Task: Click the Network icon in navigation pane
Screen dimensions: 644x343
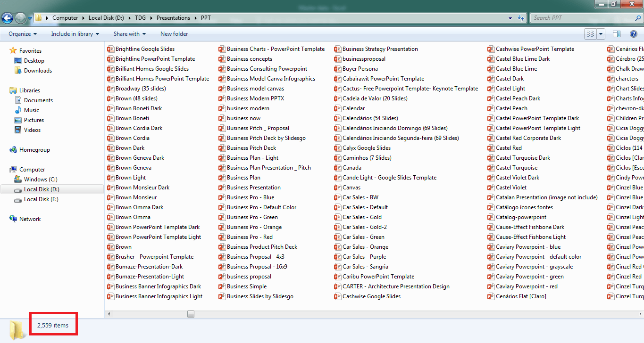Action: [13, 219]
